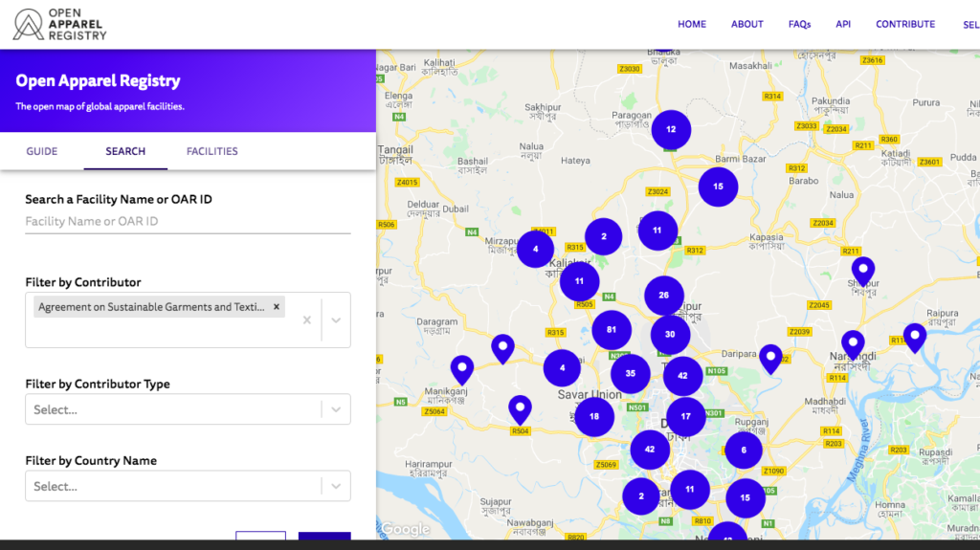980x550 pixels.
Task: Click the facility pin near Daripara
Action: click(770, 359)
